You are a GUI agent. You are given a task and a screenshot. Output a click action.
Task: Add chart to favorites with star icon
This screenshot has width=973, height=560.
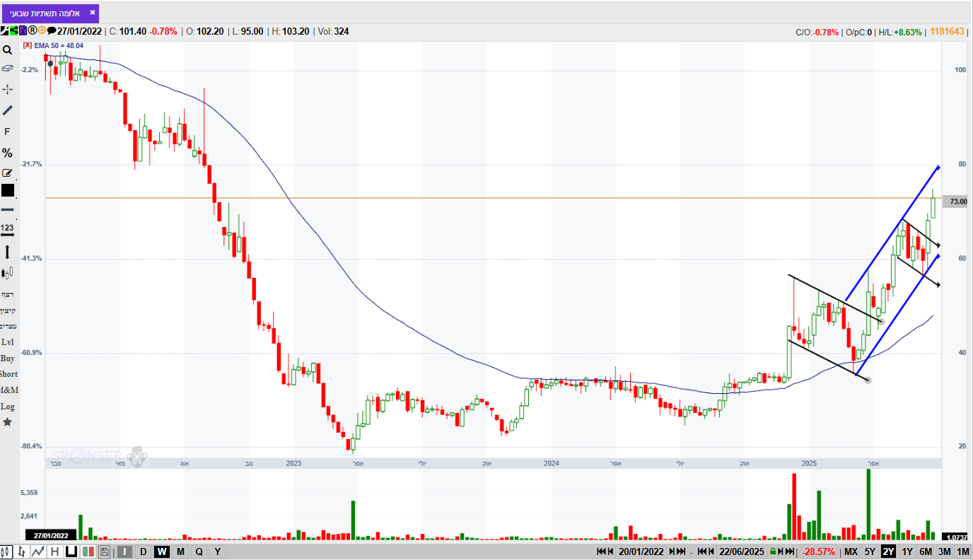pyautogui.click(x=7, y=422)
